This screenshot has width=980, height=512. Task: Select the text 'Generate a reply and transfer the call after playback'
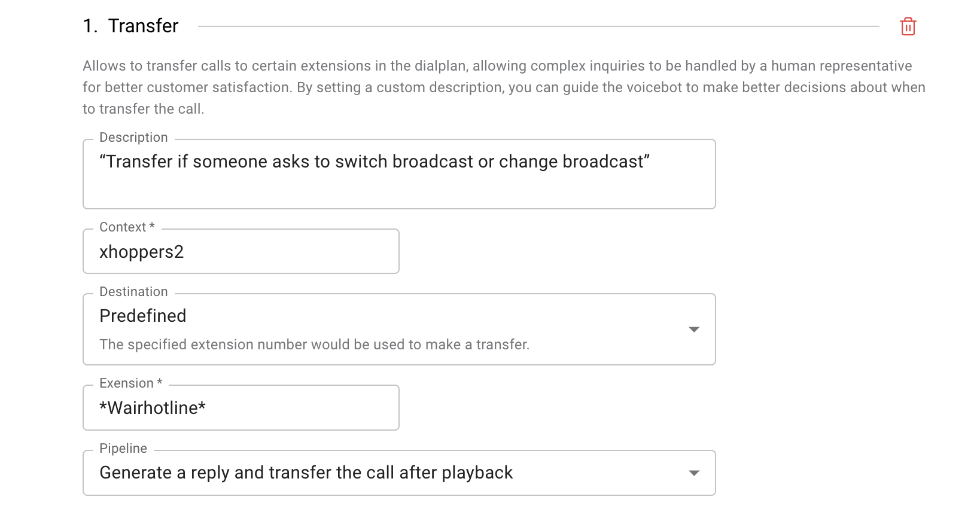(306, 473)
